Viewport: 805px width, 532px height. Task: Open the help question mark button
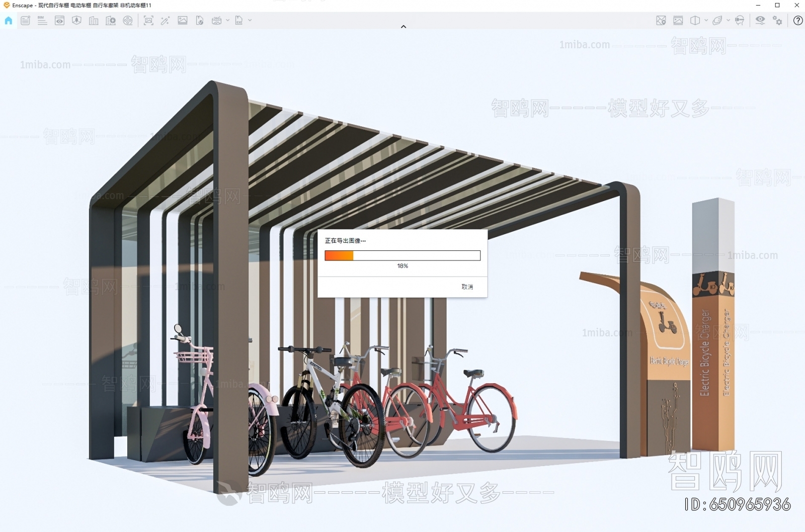798,21
